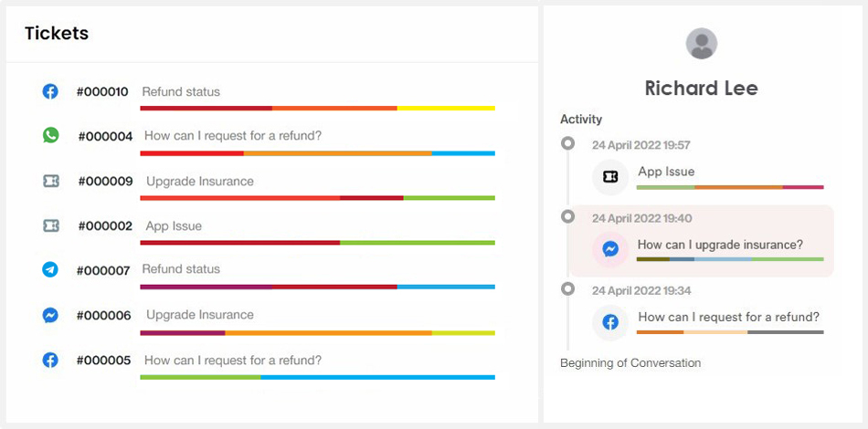The width and height of the screenshot is (868, 429).
Task: Click the Messenger icon for ticket #000006
Action: 50,315
